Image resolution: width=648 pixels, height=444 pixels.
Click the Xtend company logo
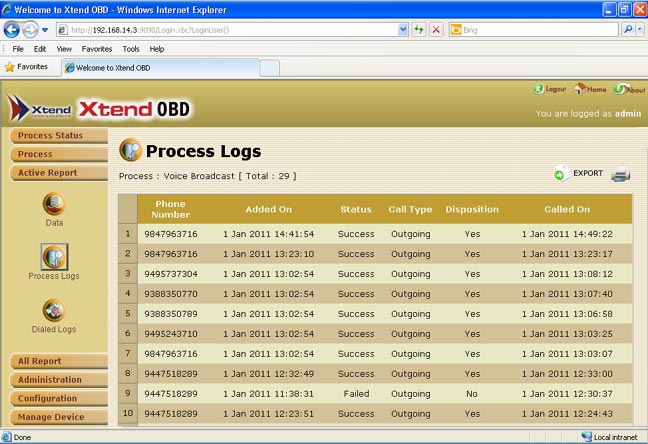[39, 108]
